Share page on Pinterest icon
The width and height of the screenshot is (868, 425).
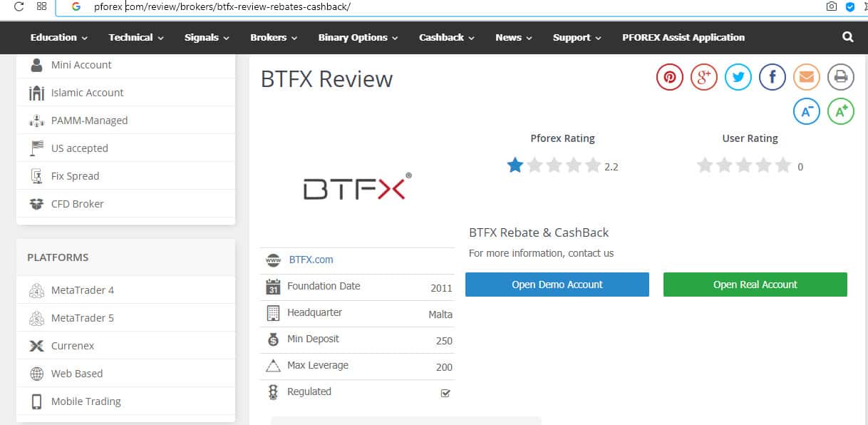click(670, 77)
